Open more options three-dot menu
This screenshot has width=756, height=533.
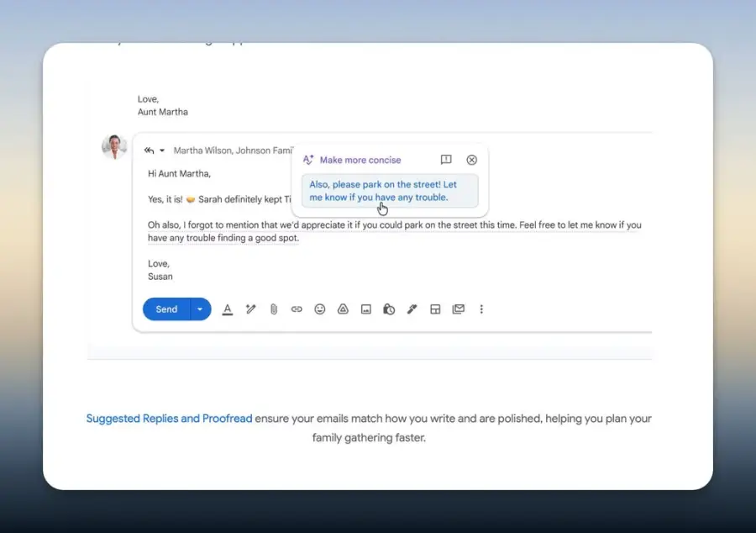481,309
